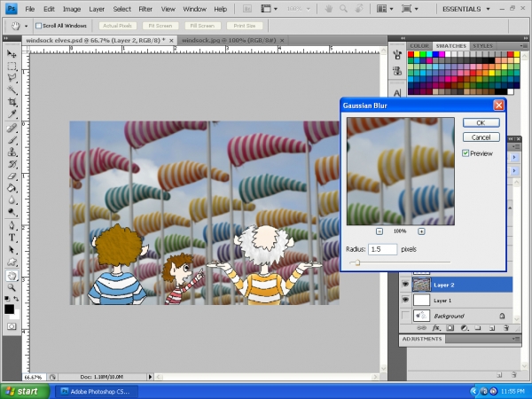
Task: Click the Add layer style fx icon
Action: tap(435, 328)
